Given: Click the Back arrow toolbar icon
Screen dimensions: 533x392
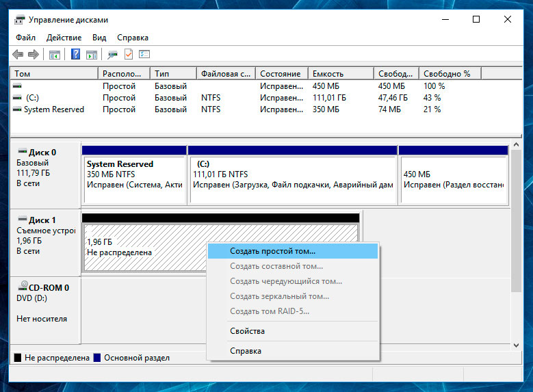Looking at the screenshot, I should (x=18, y=55).
